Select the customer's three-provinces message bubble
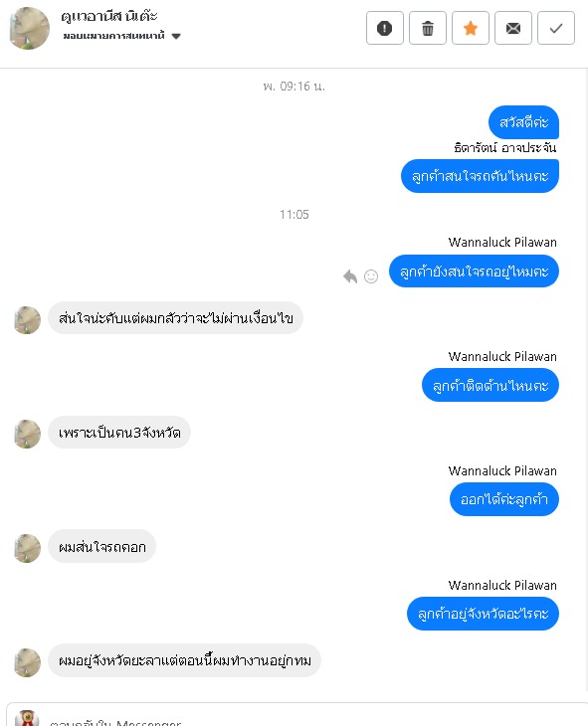 119,433
